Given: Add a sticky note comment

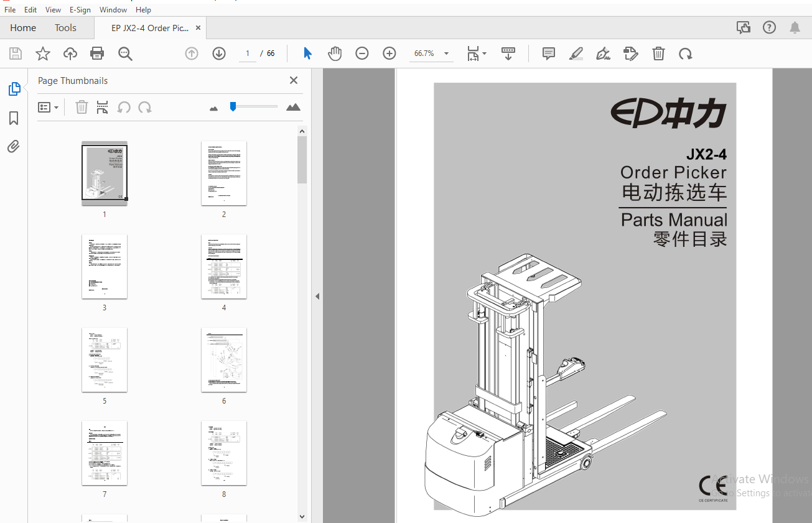Looking at the screenshot, I should 549,53.
